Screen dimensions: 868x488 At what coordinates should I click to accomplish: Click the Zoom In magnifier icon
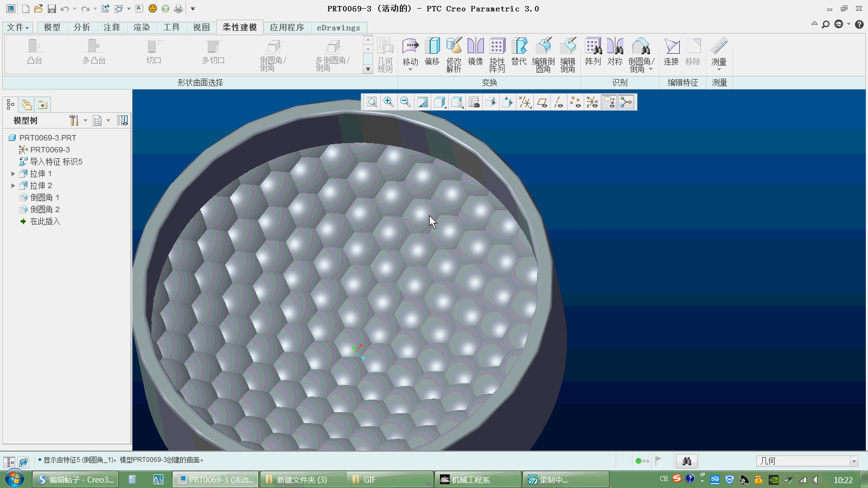pyautogui.click(x=389, y=102)
